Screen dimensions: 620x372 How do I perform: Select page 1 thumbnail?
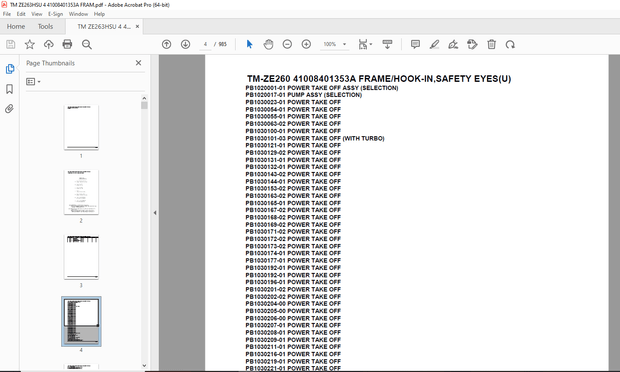[x=81, y=127]
